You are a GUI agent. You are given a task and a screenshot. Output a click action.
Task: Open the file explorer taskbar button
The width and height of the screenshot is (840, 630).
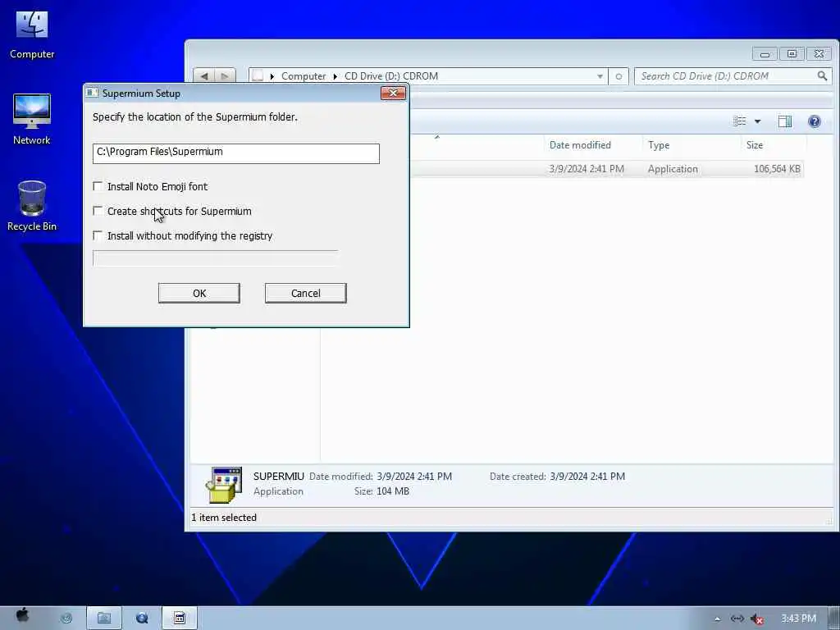tap(104, 618)
